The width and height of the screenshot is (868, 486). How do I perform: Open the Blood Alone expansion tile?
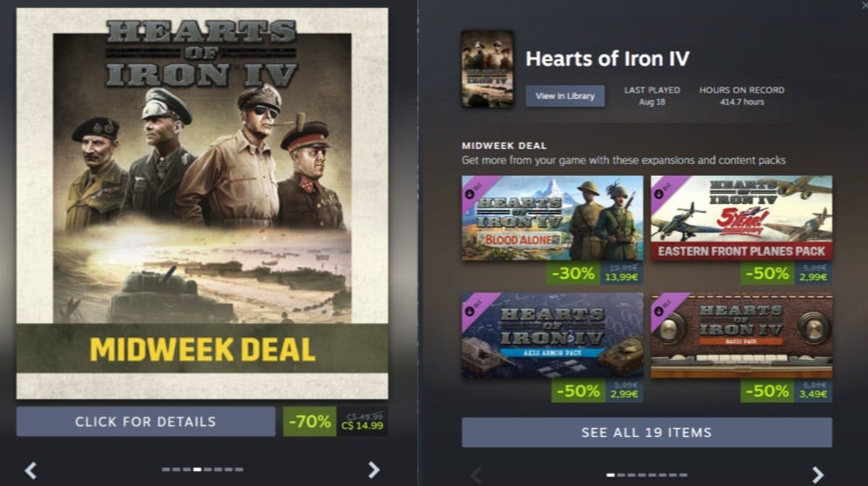[x=552, y=218]
